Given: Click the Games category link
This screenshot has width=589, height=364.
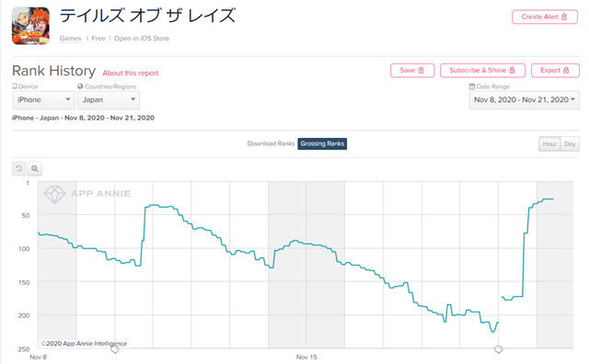Looking at the screenshot, I should coord(70,39).
